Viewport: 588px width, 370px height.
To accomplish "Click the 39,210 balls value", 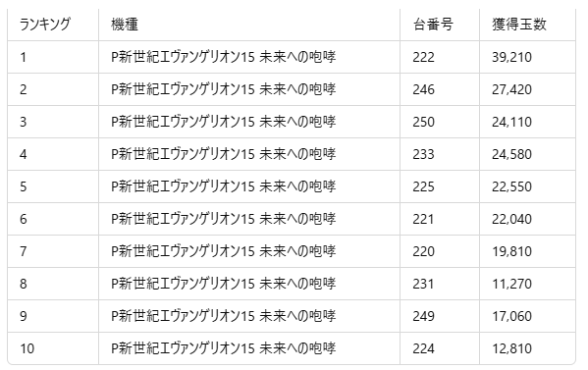I will (x=511, y=57).
